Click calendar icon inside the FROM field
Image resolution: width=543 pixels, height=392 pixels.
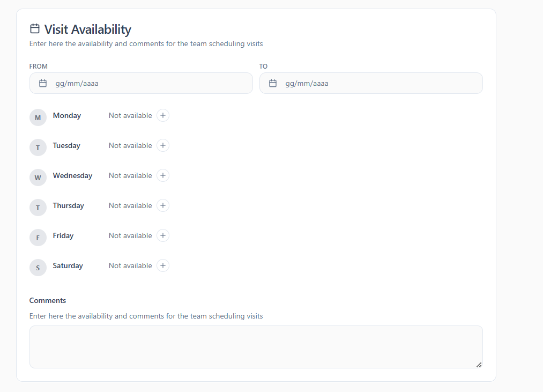pos(43,83)
